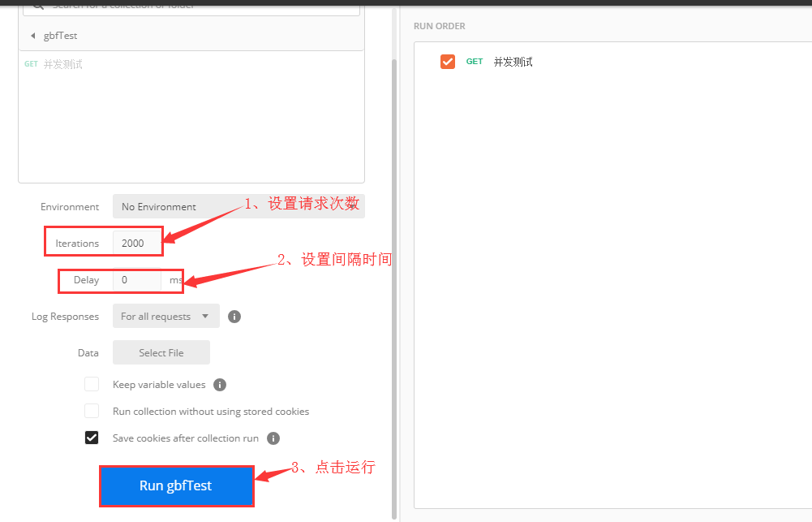This screenshot has width=812, height=522.
Task: Click the Select File button
Action: point(161,352)
